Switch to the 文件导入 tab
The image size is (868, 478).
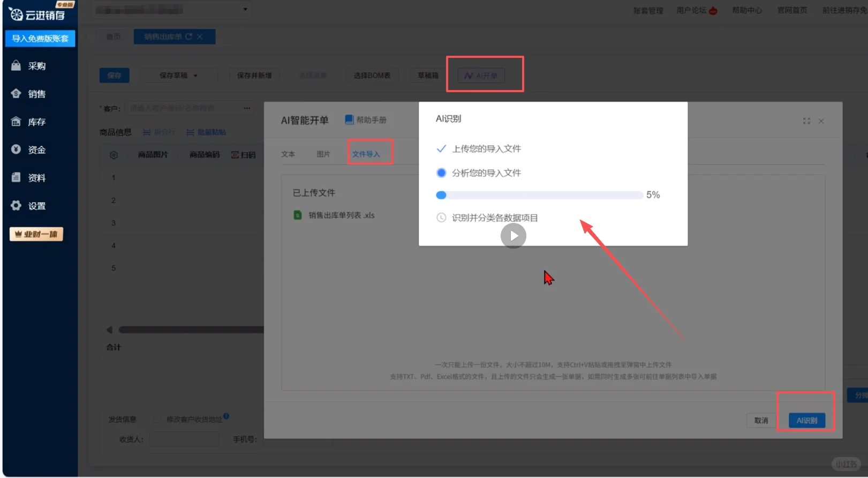point(366,154)
